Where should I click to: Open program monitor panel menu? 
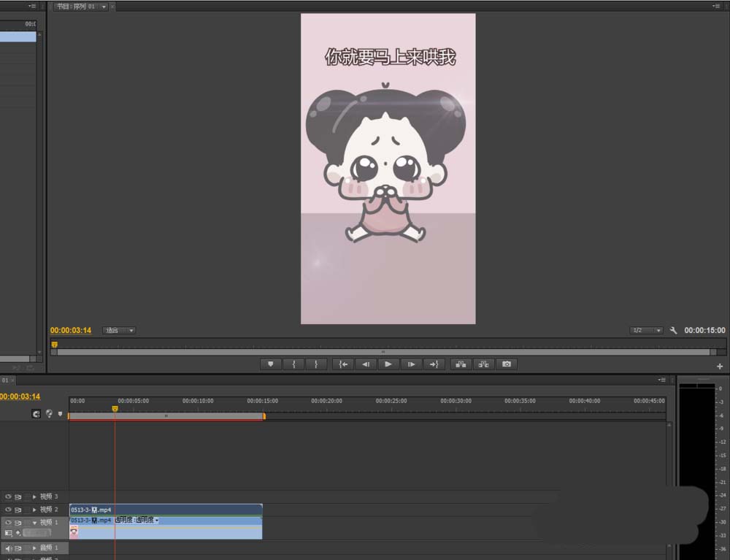click(715, 6)
